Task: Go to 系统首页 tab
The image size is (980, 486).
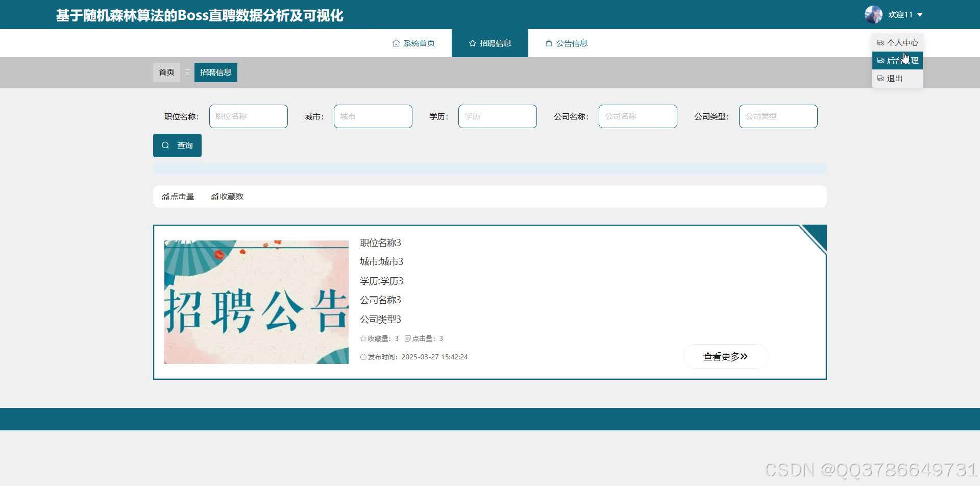Action: [413, 43]
